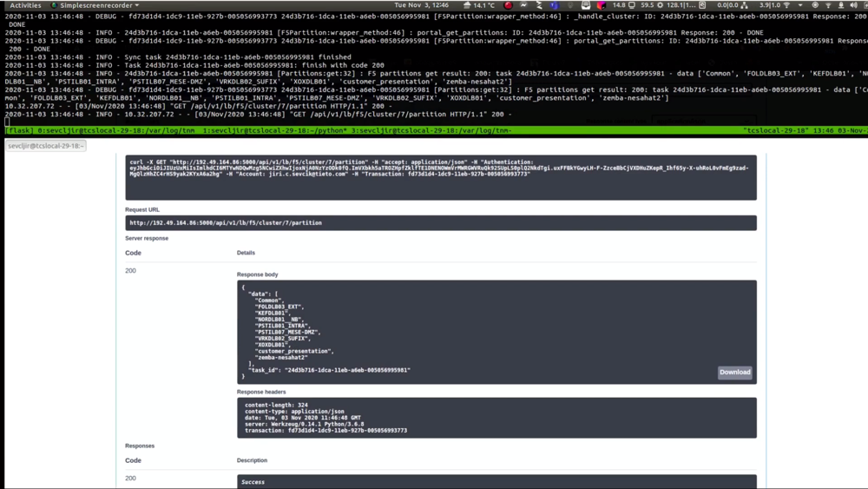Click the task_id value in response body
The image size is (868, 489).
coord(347,370)
